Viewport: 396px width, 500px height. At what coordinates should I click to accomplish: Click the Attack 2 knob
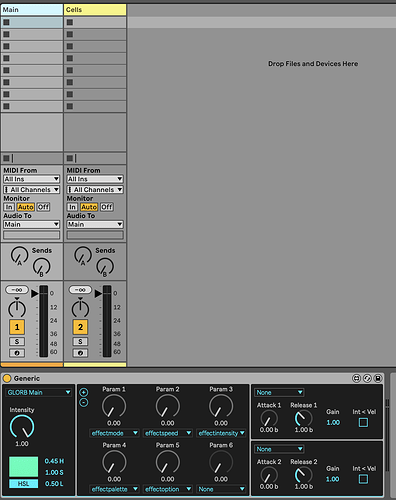(269, 475)
